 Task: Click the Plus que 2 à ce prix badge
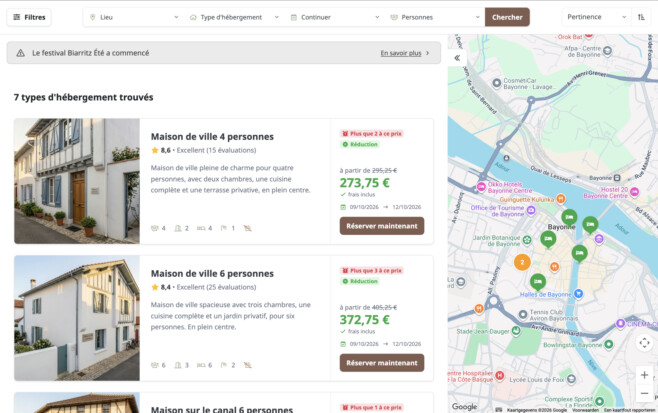point(372,133)
